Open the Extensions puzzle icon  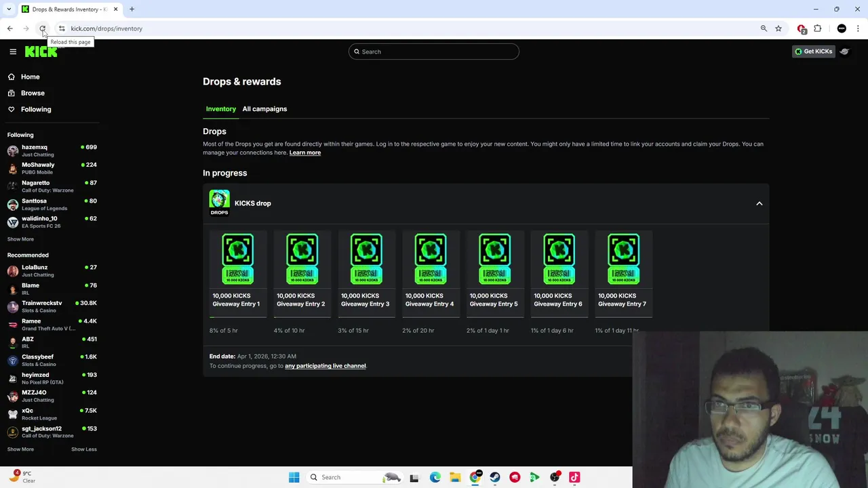click(817, 28)
